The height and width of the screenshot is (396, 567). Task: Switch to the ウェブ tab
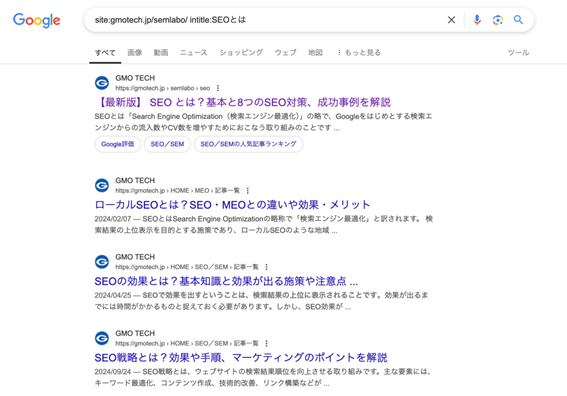(286, 53)
